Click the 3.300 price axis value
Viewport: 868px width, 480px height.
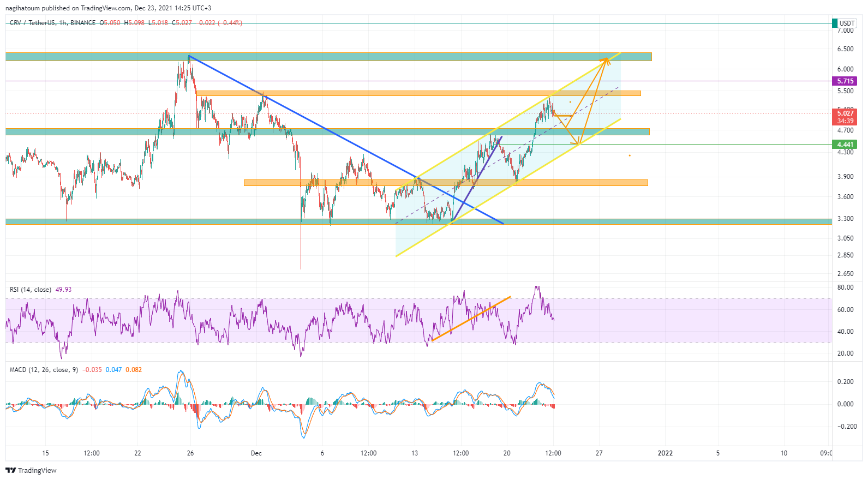pos(845,219)
